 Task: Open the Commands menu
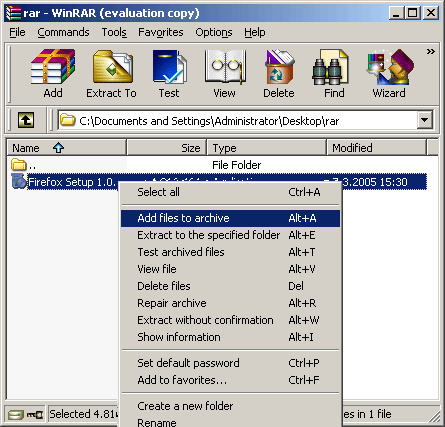[63, 32]
